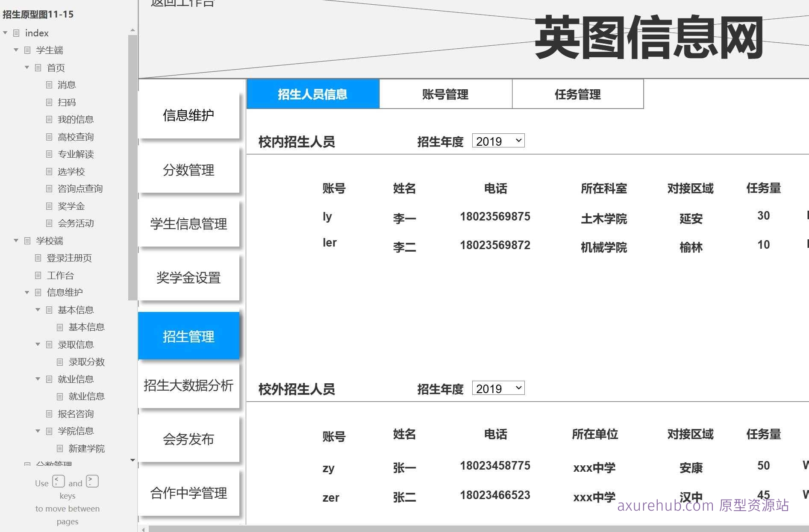Click the page icon beside 扫码
809x532 pixels.
click(x=49, y=102)
